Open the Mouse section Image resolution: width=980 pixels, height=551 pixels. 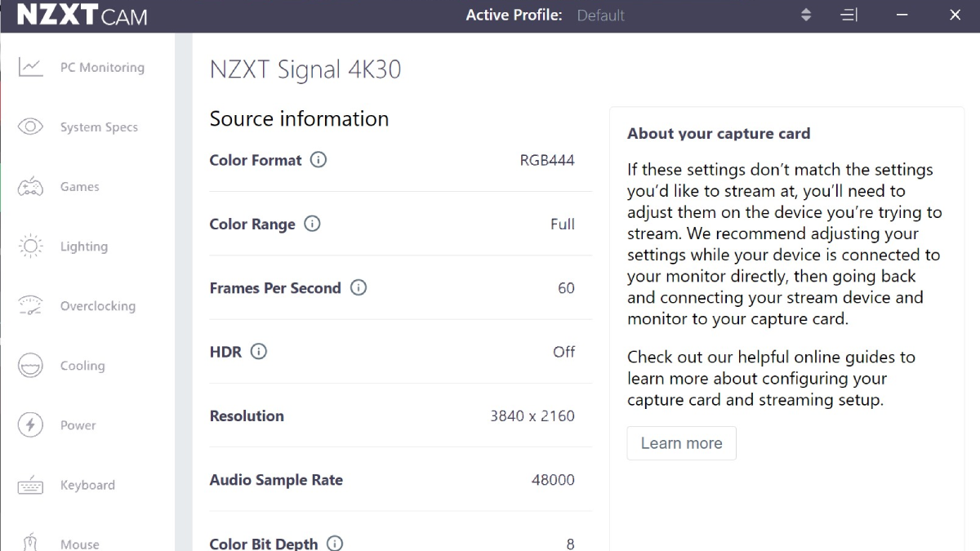click(79, 541)
